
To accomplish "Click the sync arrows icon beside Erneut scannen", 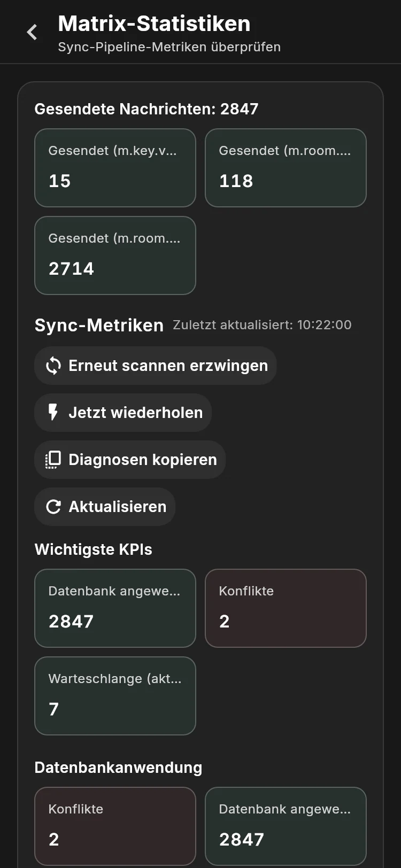I will (x=53, y=366).
